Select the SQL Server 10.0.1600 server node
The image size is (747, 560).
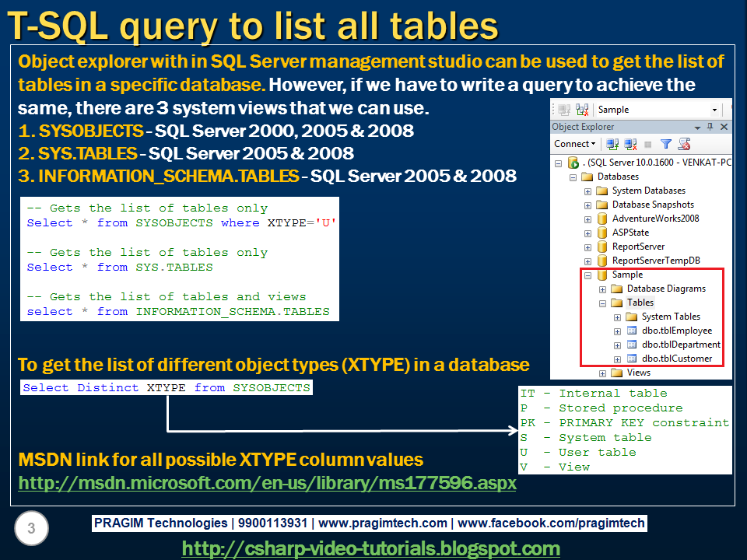point(657,163)
